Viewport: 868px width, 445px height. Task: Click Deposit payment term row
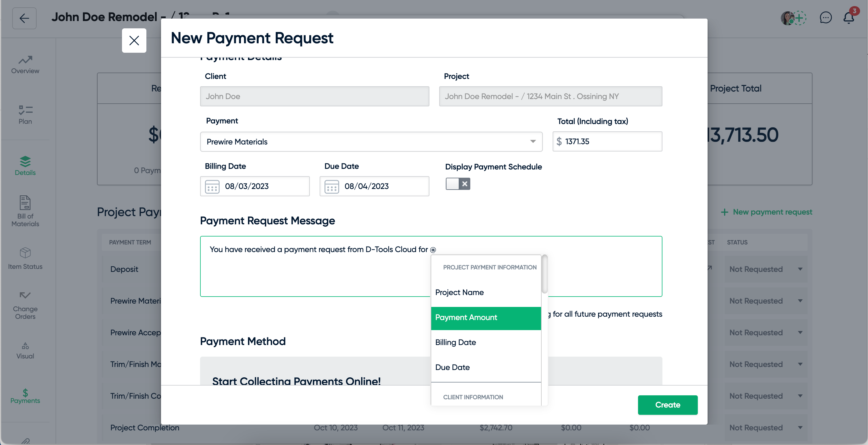pos(124,269)
